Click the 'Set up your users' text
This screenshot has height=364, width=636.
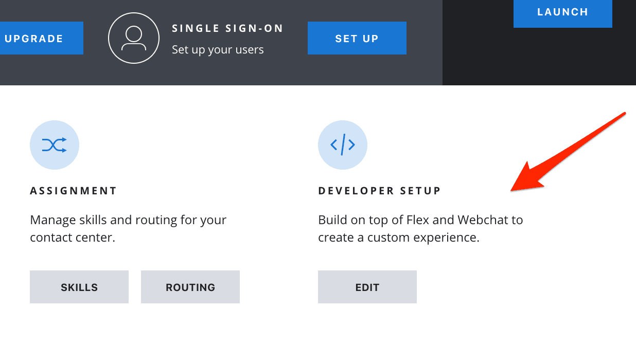[x=217, y=49]
